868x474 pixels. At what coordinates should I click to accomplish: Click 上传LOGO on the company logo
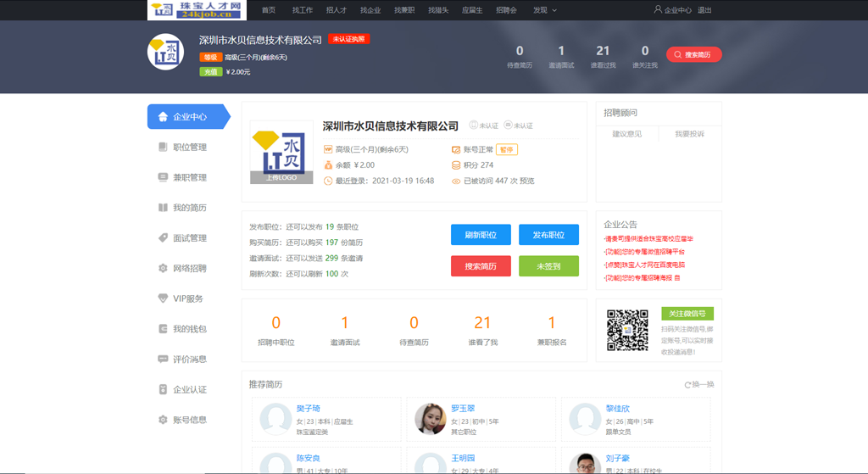coord(281,178)
